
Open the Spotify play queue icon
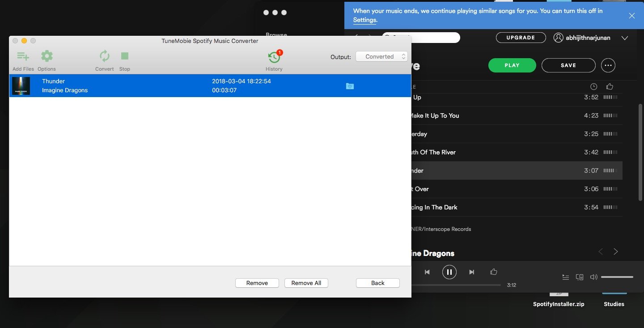566,277
